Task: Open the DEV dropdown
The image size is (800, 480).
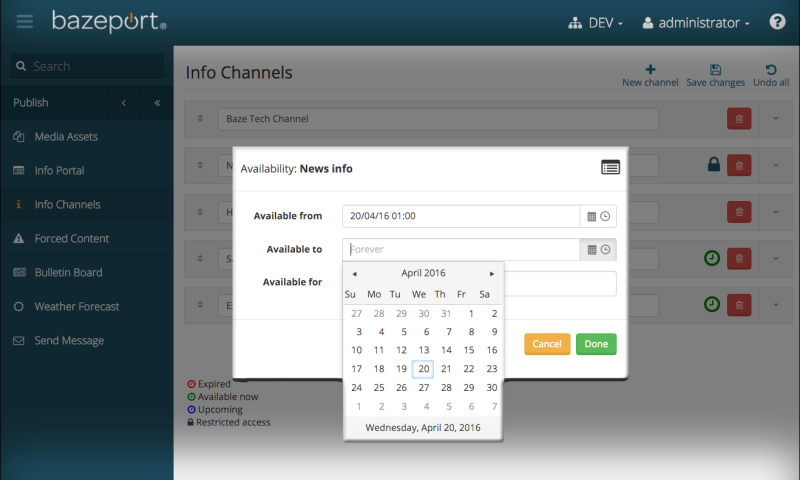Action: click(595, 22)
